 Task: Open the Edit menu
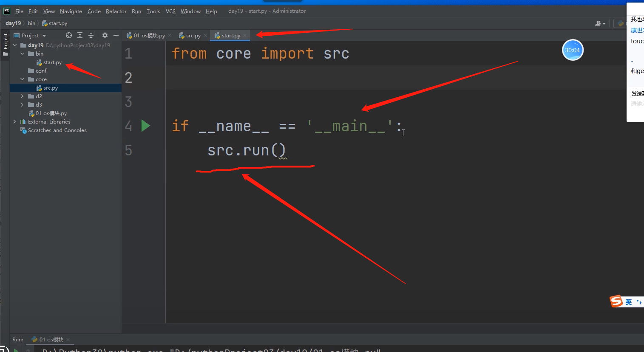pyautogui.click(x=33, y=11)
